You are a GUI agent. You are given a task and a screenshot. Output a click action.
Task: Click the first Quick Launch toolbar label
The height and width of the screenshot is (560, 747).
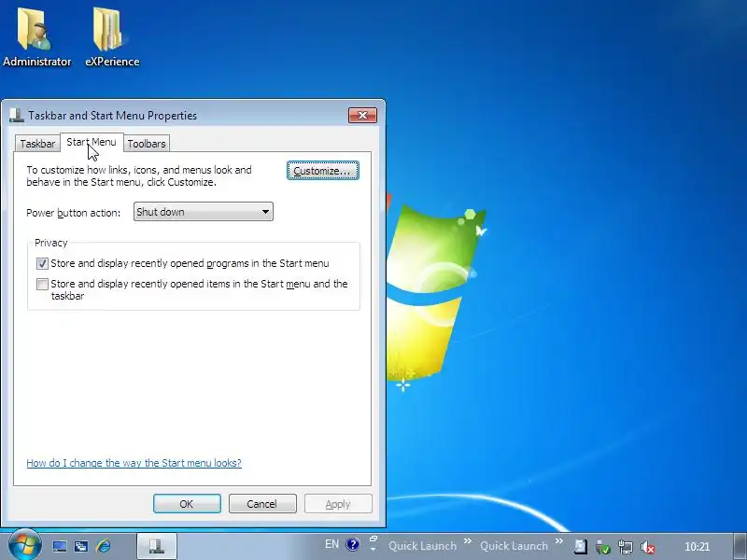422,546
